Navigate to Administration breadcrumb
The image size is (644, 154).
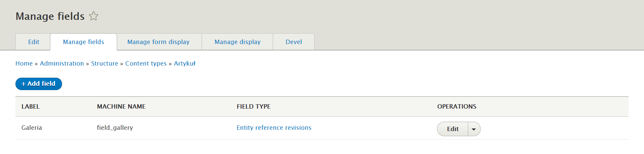(62, 64)
